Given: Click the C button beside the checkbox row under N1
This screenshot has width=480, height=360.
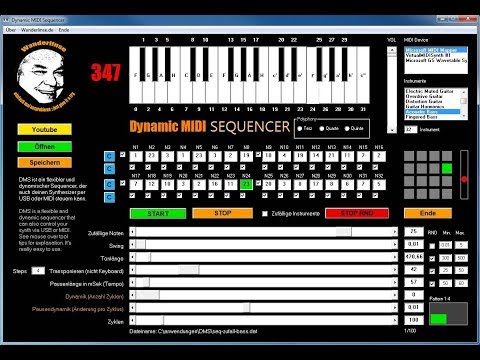Looking at the screenshot, I should pos(109,169).
